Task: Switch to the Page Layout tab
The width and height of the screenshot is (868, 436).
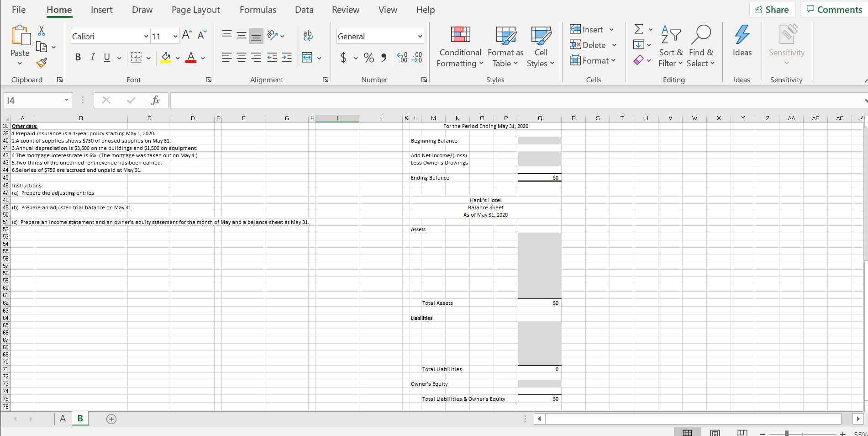Action: point(195,10)
